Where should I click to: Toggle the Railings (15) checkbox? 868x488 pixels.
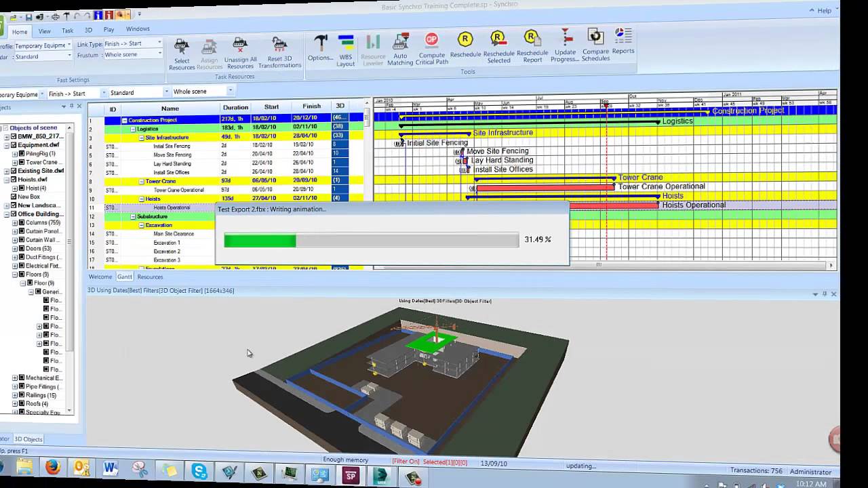pos(22,395)
